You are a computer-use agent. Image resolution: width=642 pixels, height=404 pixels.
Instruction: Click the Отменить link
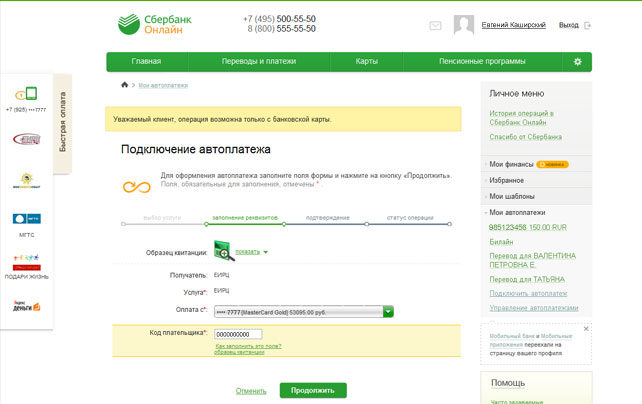(251, 391)
